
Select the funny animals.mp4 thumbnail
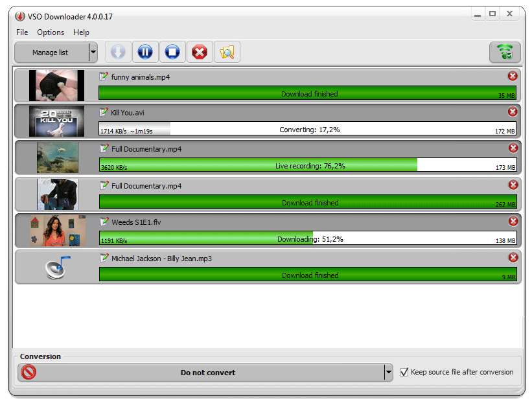tap(56, 86)
